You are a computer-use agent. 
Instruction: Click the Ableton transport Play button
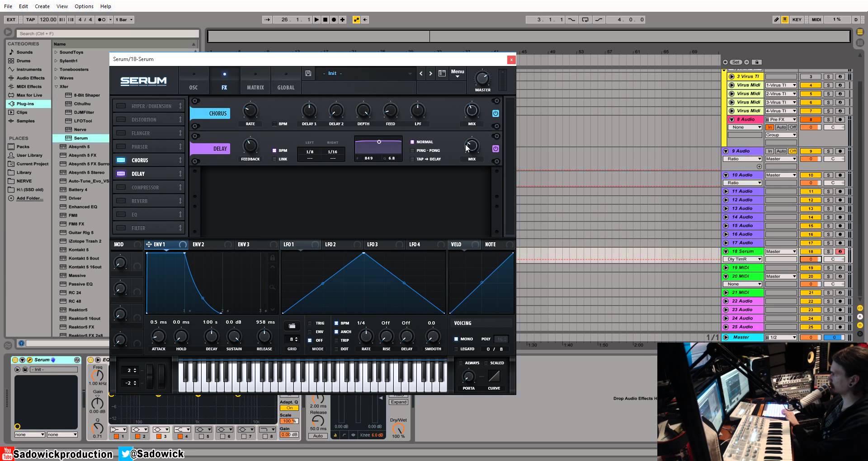coord(316,19)
